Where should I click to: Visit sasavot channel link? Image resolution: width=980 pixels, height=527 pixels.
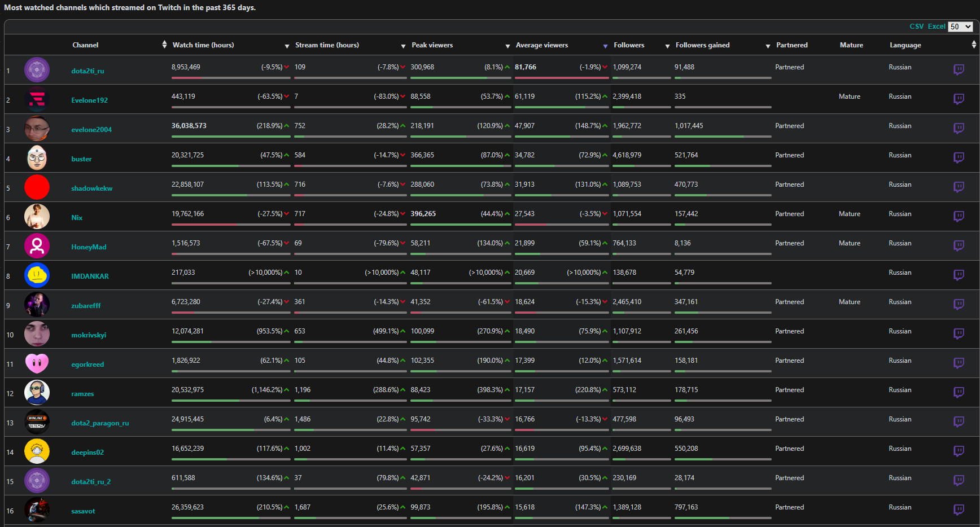tap(83, 511)
